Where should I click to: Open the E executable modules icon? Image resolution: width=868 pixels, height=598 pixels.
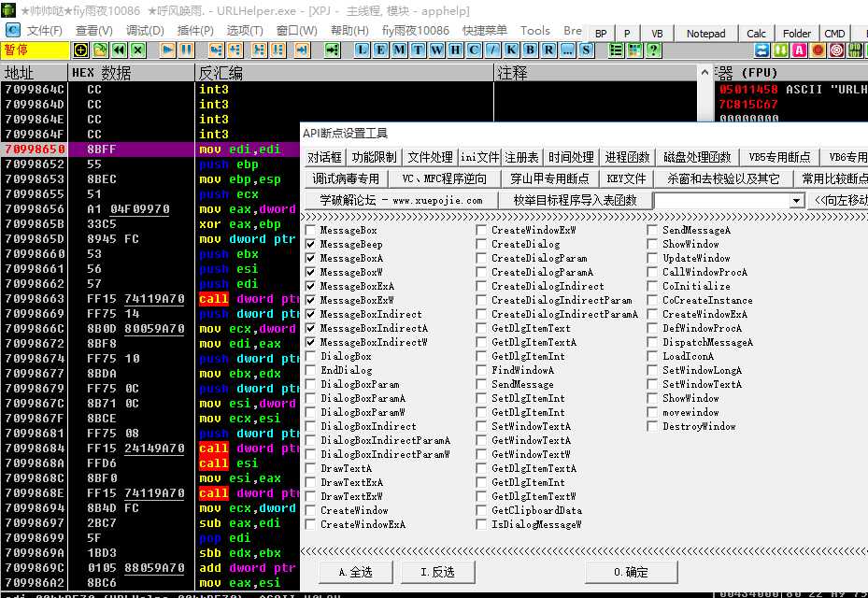point(380,50)
